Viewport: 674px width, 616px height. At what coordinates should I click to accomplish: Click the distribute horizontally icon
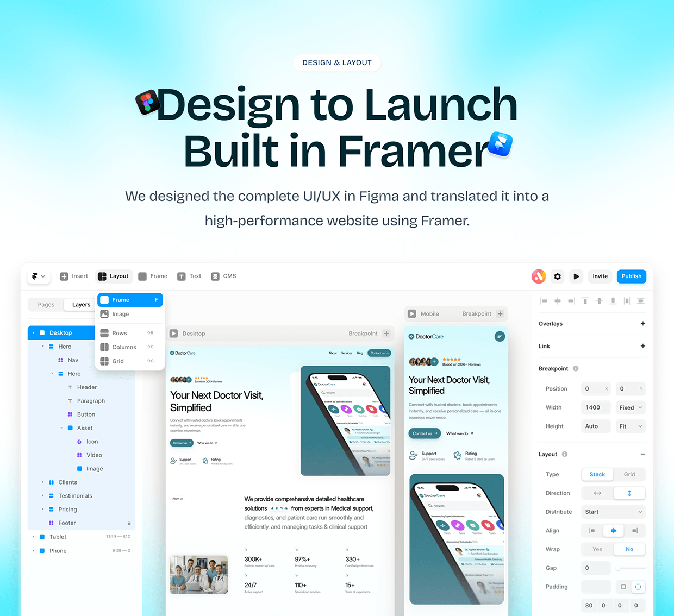[x=627, y=300]
